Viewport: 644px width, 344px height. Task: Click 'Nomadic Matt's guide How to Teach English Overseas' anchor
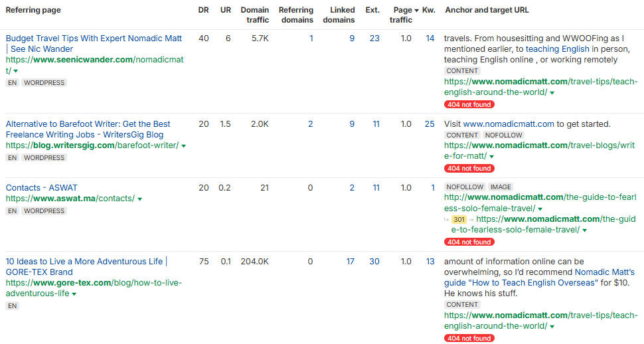539,278
